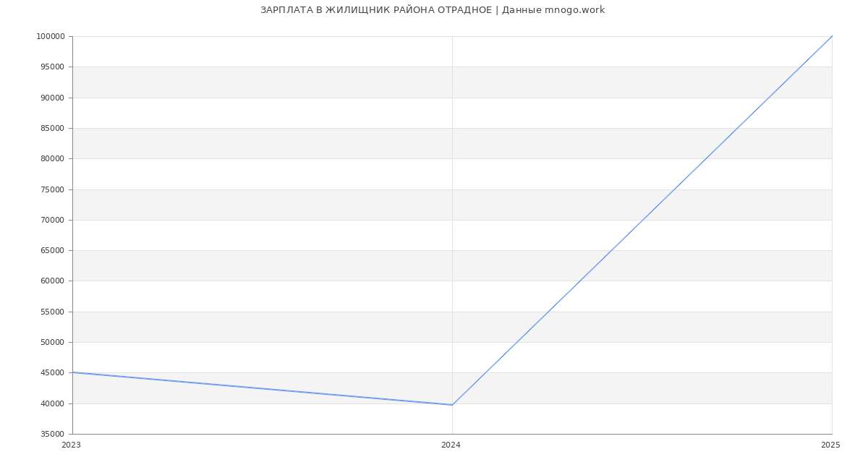This screenshot has height=470, width=868.
Task: Click the 35000 y-axis label
Action: pos(52,435)
